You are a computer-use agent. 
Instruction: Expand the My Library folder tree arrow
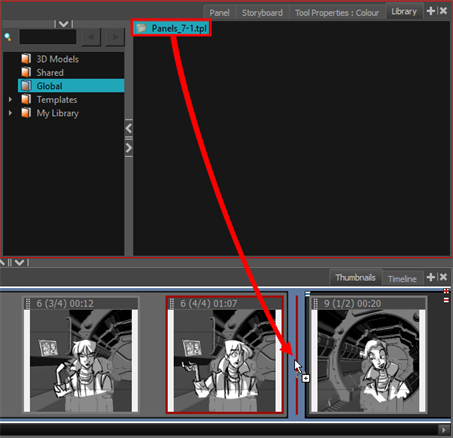[10, 113]
